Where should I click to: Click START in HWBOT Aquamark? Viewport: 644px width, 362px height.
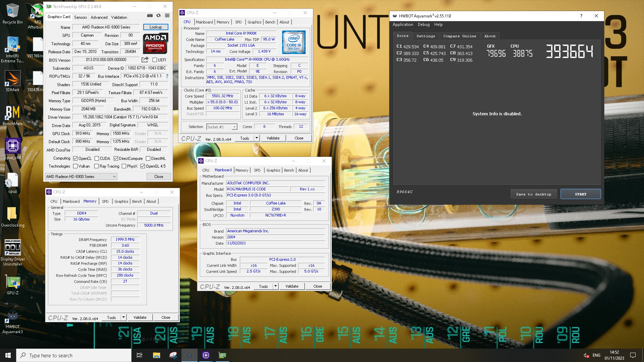(x=581, y=194)
